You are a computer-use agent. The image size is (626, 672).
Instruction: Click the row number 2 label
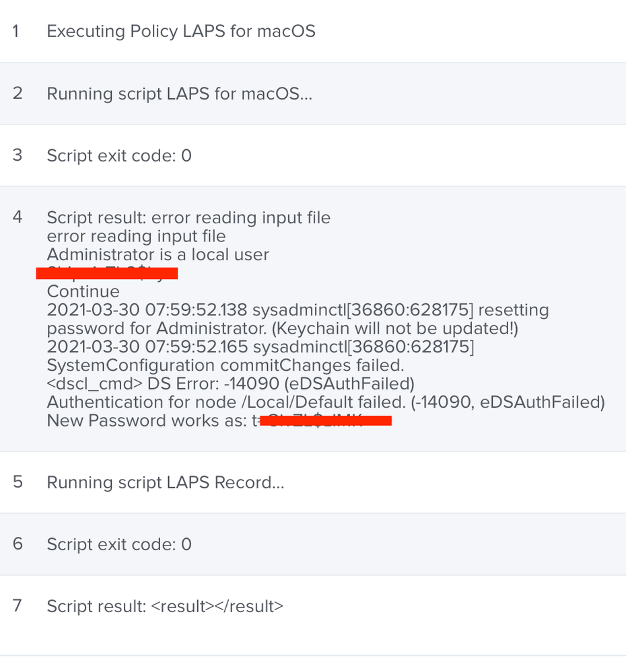coord(17,93)
